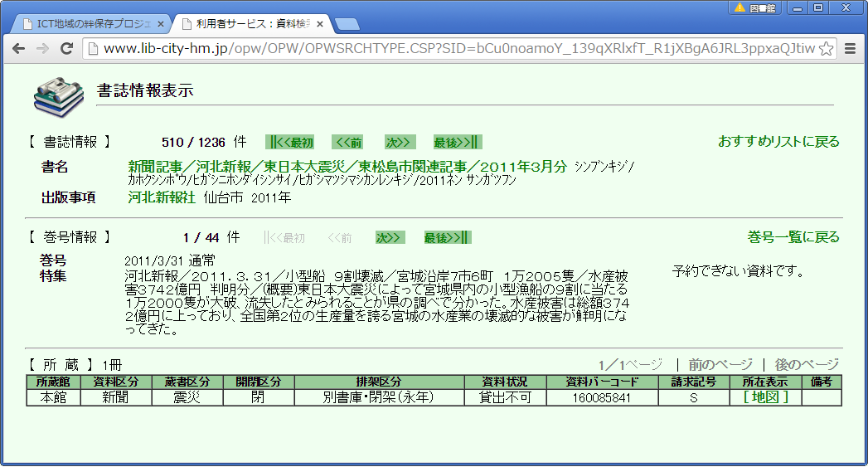The height and width of the screenshot is (467, 868).
Task: Select the 利用者サービス：資料検索 tab
Action: 249,24
